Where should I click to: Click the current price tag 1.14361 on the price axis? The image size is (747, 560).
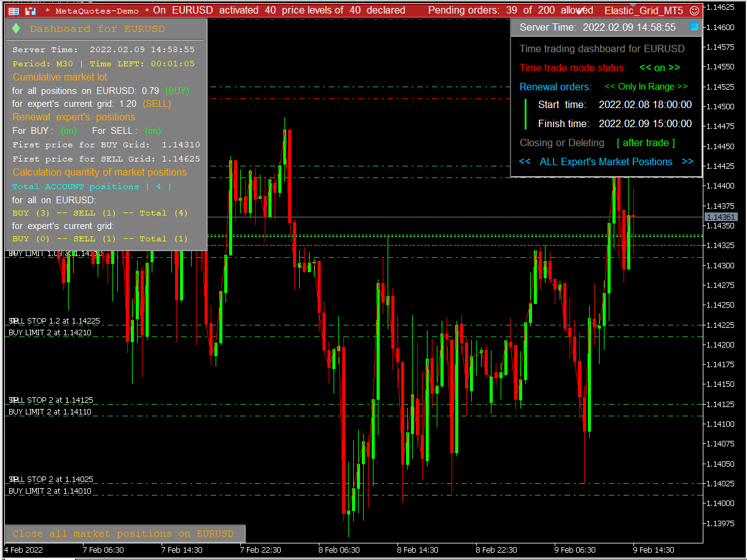[x=721, y=217]
